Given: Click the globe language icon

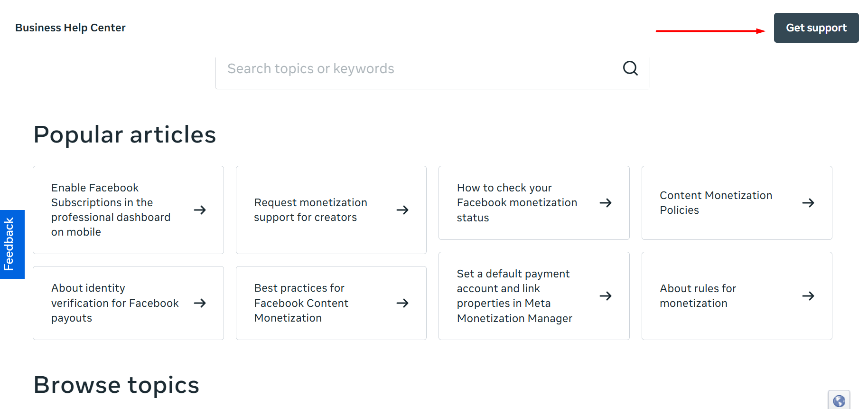Looking at the screenshot, I should tap(839, 401).
